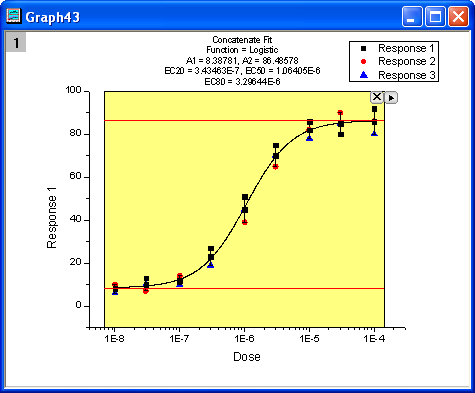Select the Dose x-axis title

(x=247, y=357)
